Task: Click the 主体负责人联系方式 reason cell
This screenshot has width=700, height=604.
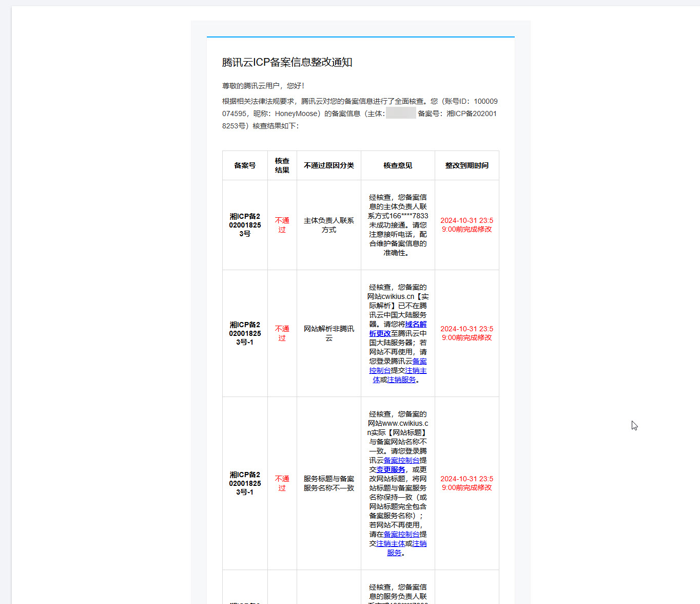Action: 328,225
